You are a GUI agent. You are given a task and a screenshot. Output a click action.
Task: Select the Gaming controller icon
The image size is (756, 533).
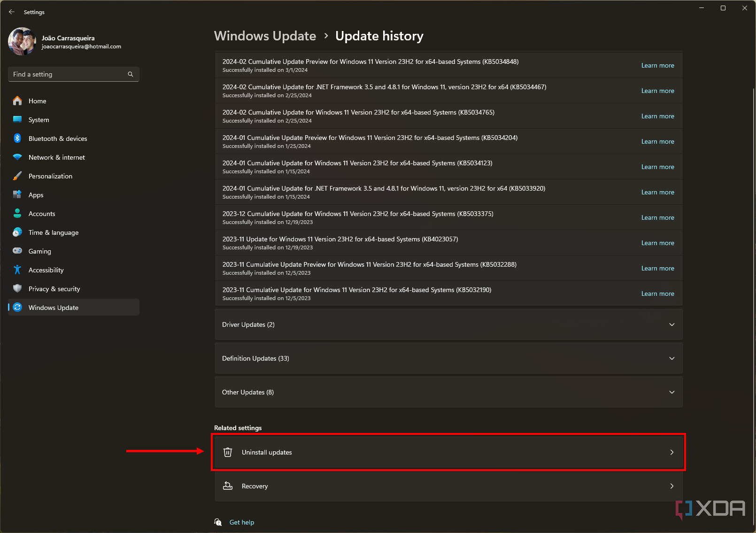(17, 251)
